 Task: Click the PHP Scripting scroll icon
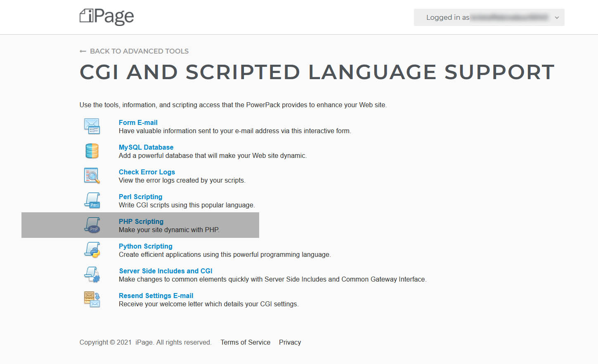click(x=92, y=225)
